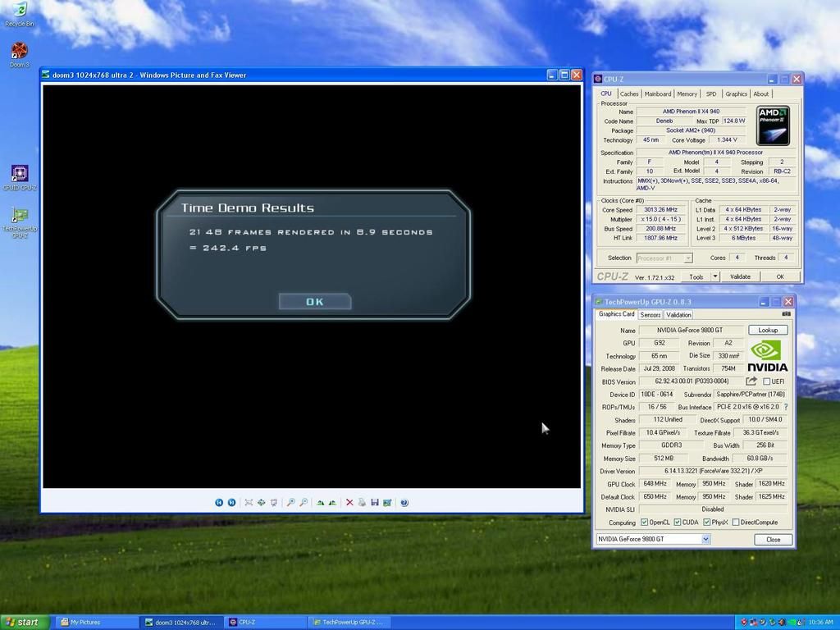Delete the image with red X icon
Image resolution: width=840 pixels, height=630 pixels.
pos(349,503)
